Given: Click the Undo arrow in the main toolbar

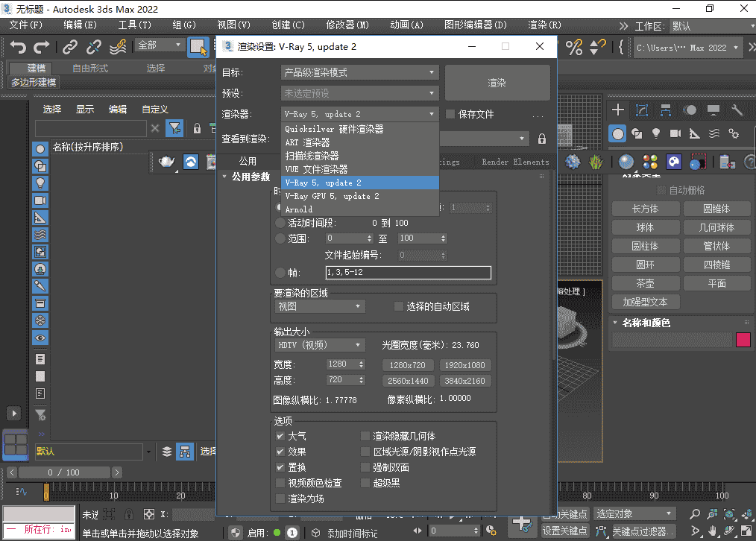Looking at the screenshot, I should pos(16,46).
